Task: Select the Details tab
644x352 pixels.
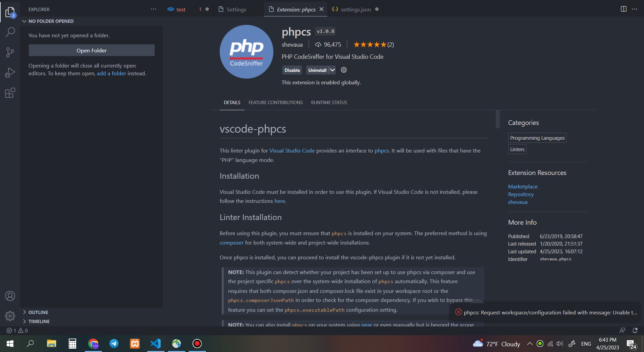Action: (x=232, y=102)
